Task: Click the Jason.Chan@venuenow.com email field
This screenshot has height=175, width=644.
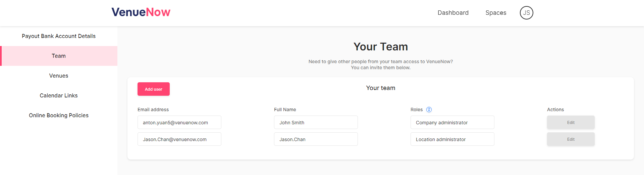Action: pyautogui.click(x=179, y=139)
